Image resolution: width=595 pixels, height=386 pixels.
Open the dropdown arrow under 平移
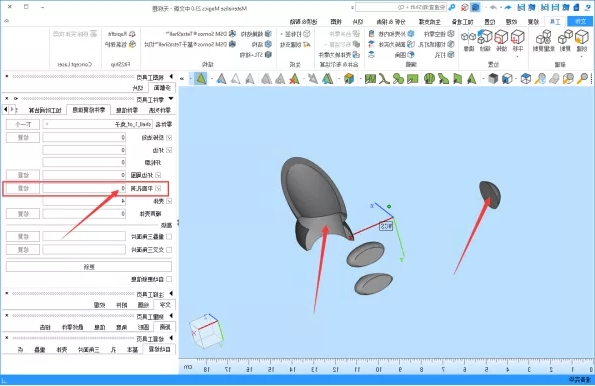[x=518, y=57]
